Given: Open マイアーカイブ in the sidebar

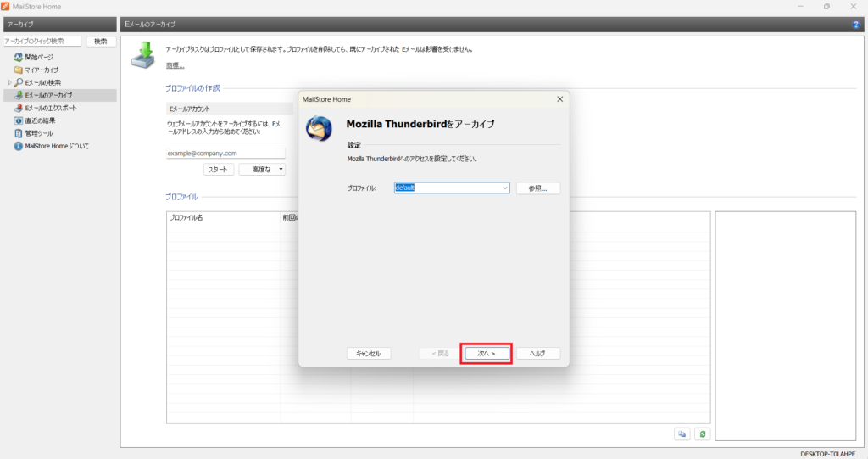Looking at the screenshot, I should (42, 70).
